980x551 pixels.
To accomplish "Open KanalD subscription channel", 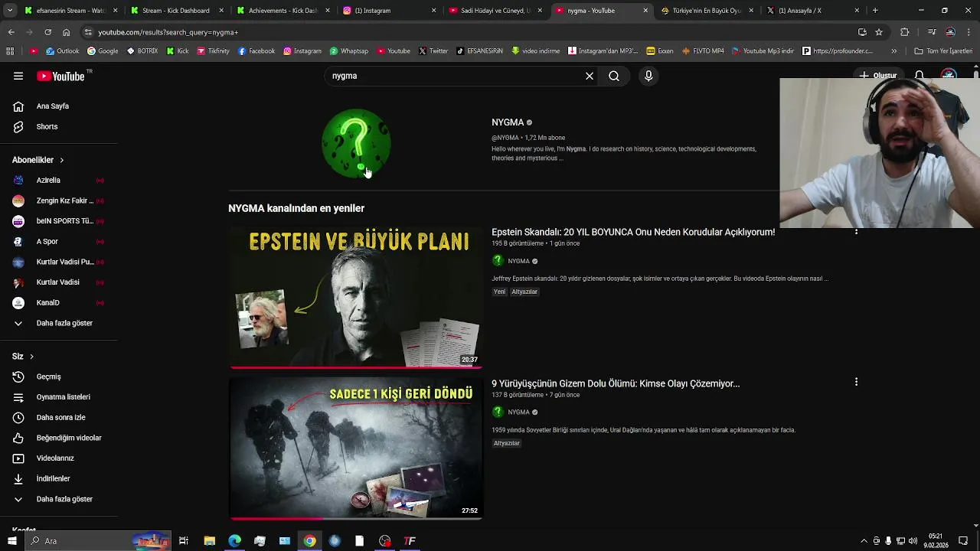I will point(59,302).
